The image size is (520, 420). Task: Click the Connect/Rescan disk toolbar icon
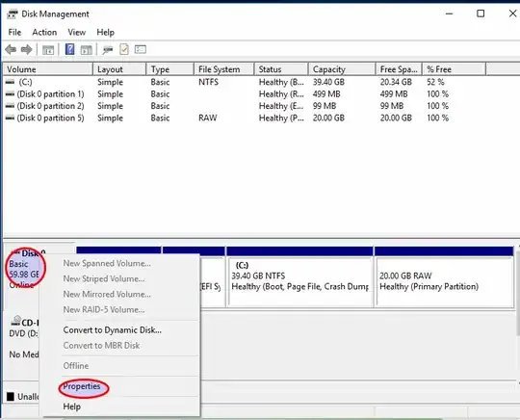click(108, 50)
